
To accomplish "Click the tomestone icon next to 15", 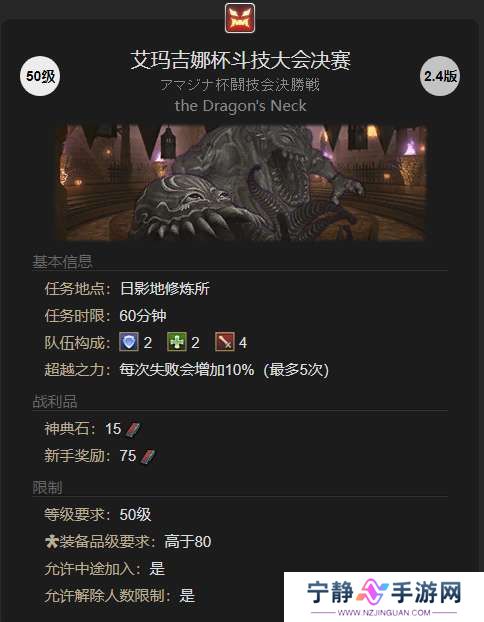I will coord(133,430).
